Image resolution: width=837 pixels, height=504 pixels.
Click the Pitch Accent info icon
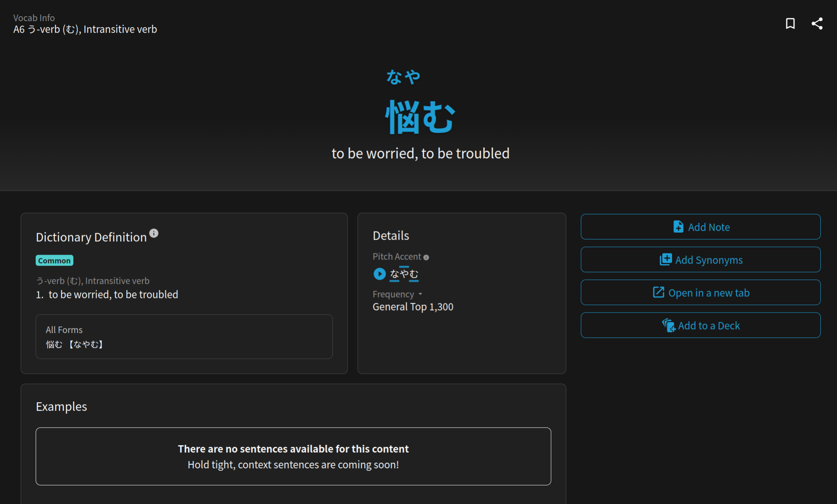[x=426, y=257]
